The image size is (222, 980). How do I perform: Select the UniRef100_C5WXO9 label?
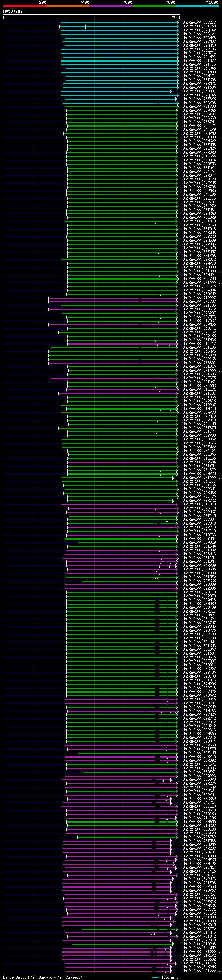[x=199, y=141]
